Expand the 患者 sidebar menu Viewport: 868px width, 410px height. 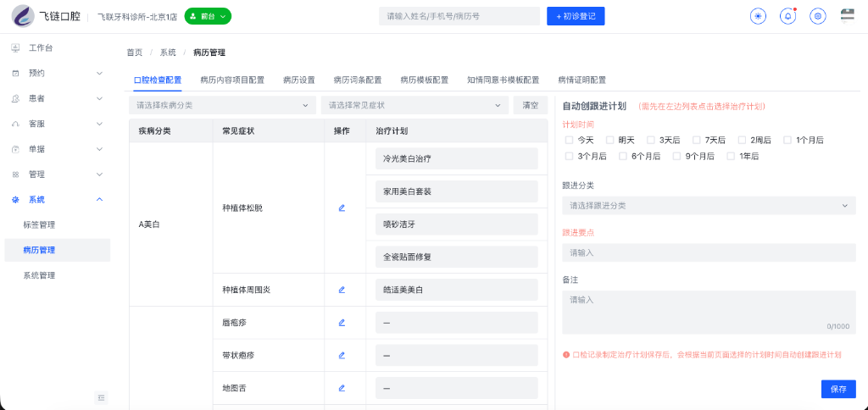coord(100,98)
